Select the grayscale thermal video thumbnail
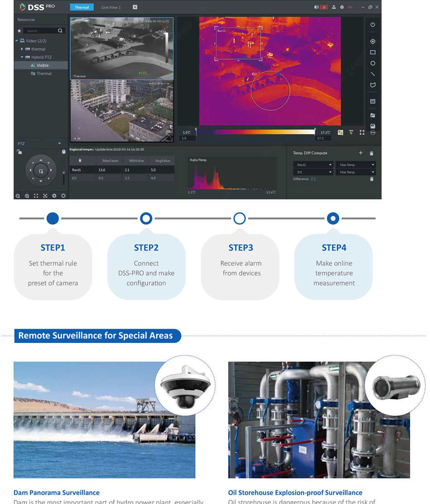 coord(122,48)
